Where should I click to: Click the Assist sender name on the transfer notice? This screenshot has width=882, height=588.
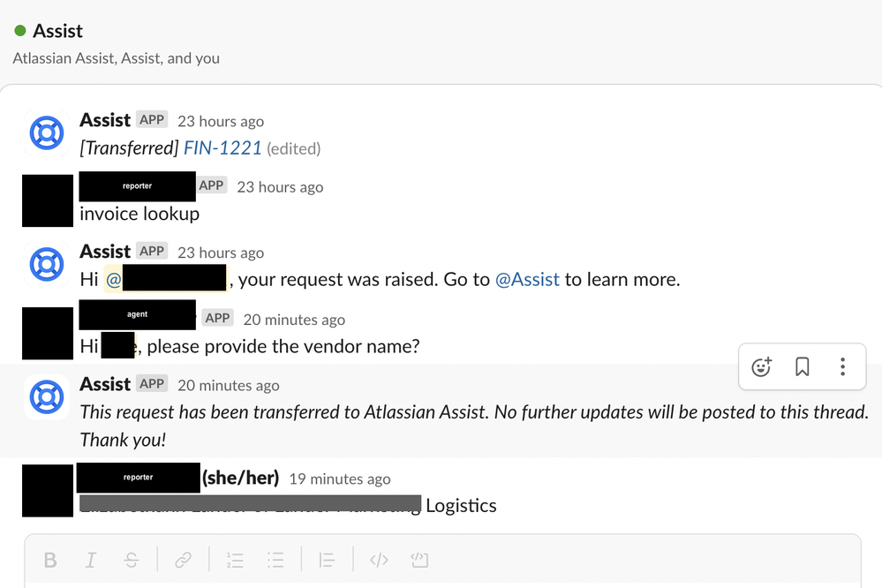105,384
